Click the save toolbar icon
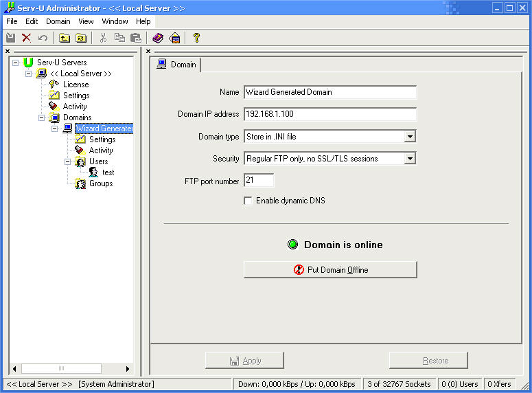Viewport: 532px width, 393px height. click(x=10, y=38)
